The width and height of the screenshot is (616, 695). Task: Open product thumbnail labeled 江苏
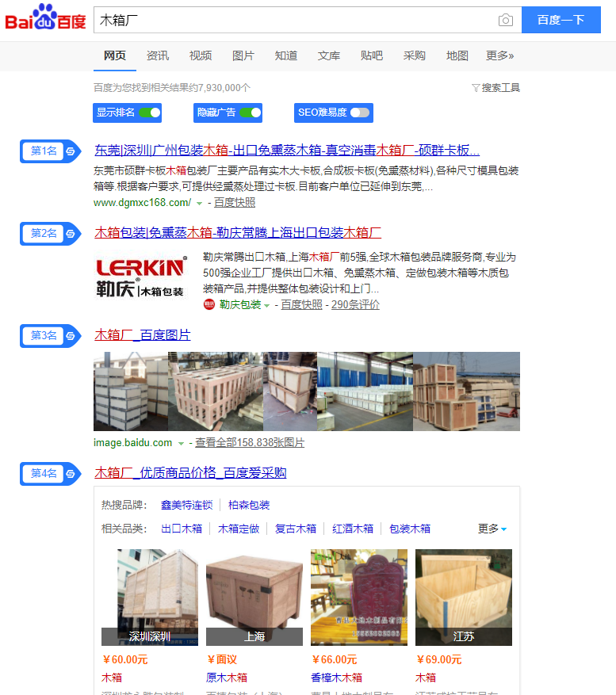(464, 598)
